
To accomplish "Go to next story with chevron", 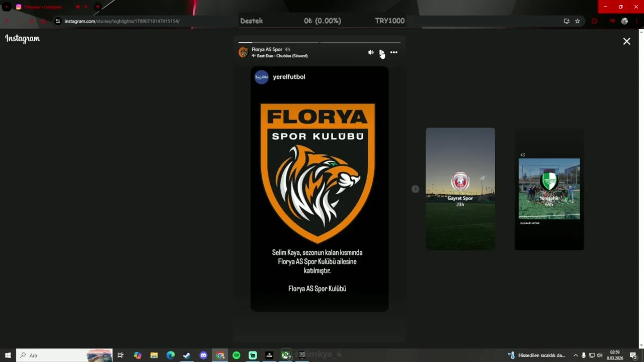I will pyautogui.click(x=415, y=189).
